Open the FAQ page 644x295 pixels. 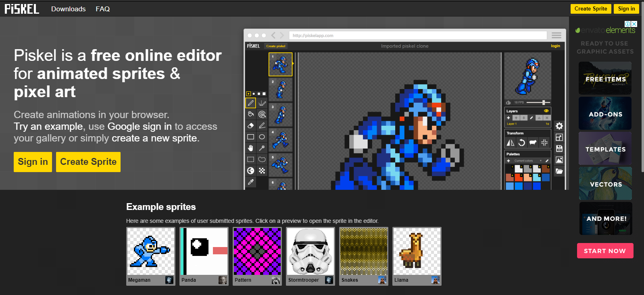103,9
